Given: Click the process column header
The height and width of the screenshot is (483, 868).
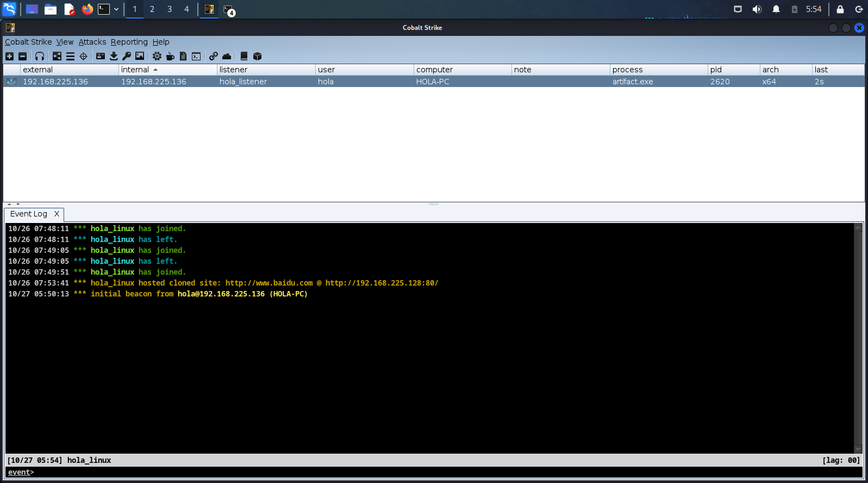Looking at the screenshot, I should [659, 70].
